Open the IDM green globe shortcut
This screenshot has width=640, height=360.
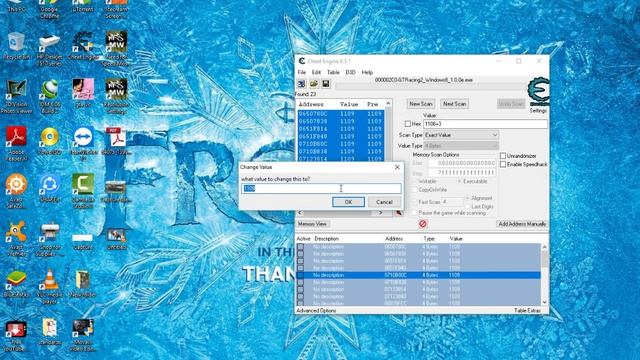tap(49, 97)
